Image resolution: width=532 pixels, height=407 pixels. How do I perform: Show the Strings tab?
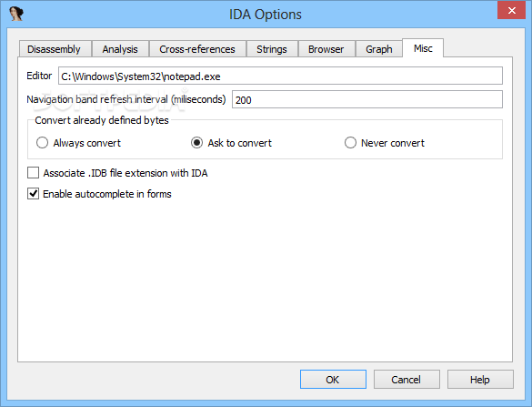(272, 49)
